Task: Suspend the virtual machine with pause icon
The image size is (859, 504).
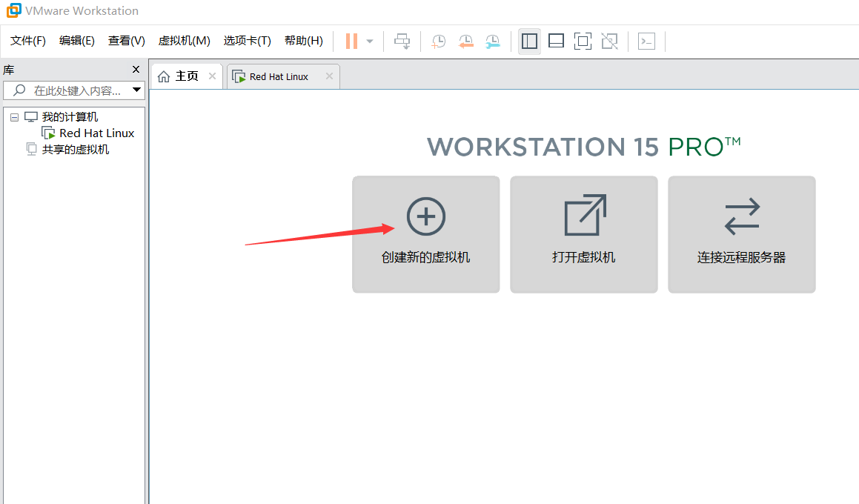Action: [352, 41]
